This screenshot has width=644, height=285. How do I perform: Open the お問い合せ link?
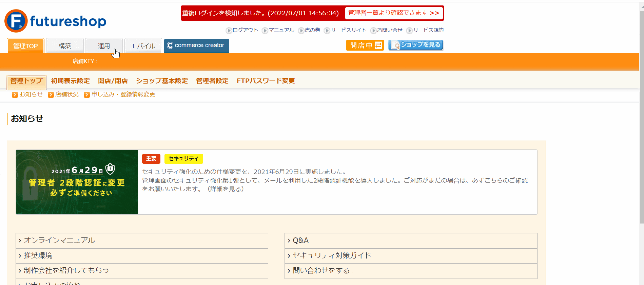click(390, 30)
